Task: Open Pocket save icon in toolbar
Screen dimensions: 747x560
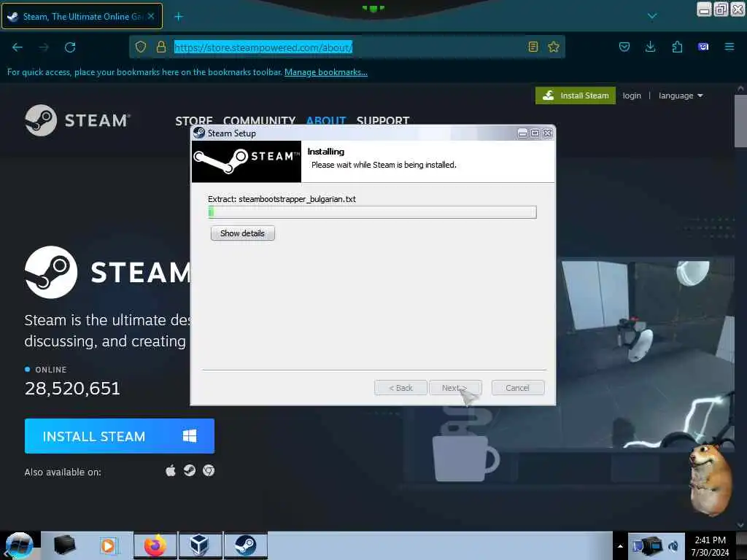Action: pos(624,47)
